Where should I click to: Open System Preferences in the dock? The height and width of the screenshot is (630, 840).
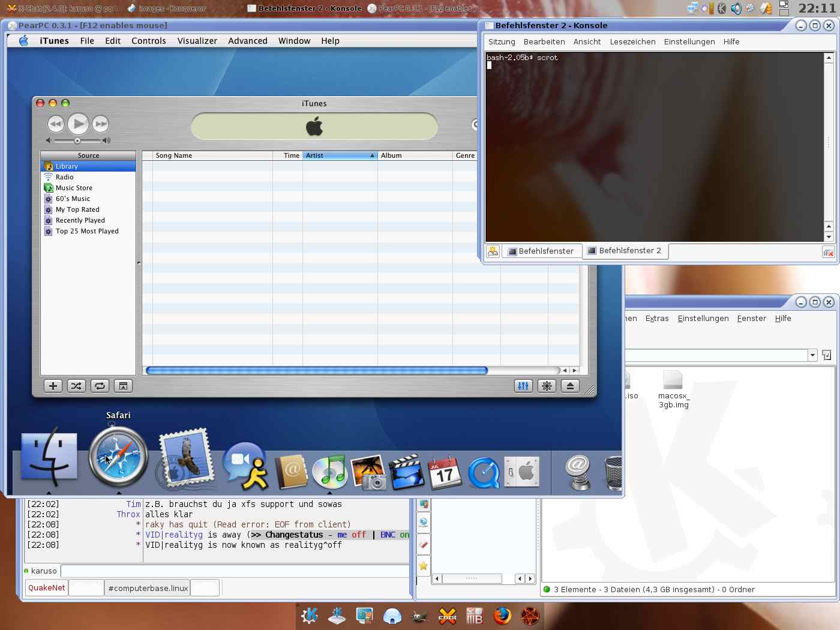click(x=521, y=472)
